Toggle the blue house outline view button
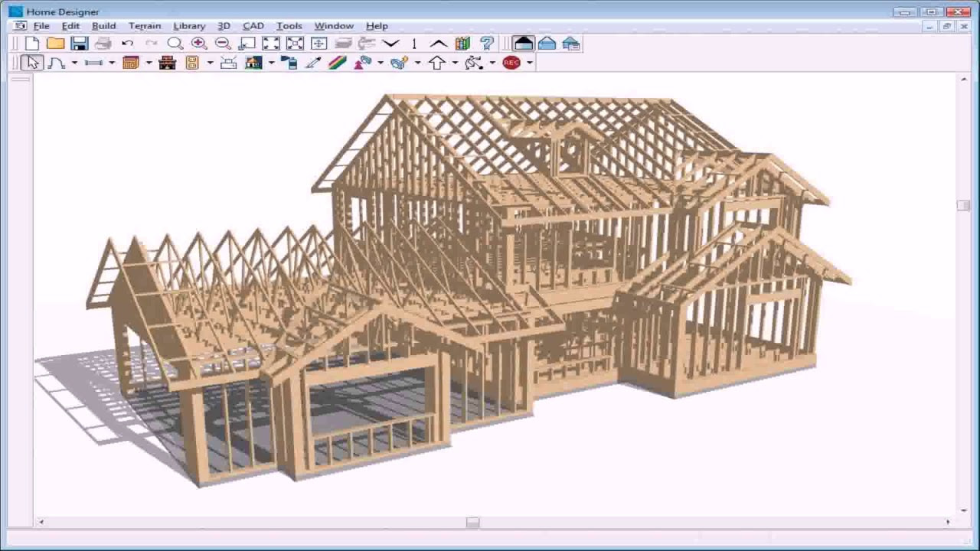The height and width of the screenshot is (551, 980). [547, 44]
